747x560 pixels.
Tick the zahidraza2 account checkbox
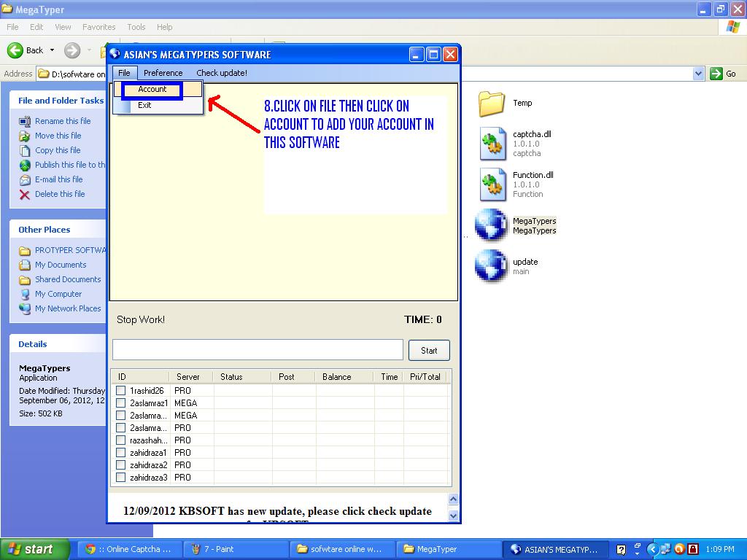point(121,464)
